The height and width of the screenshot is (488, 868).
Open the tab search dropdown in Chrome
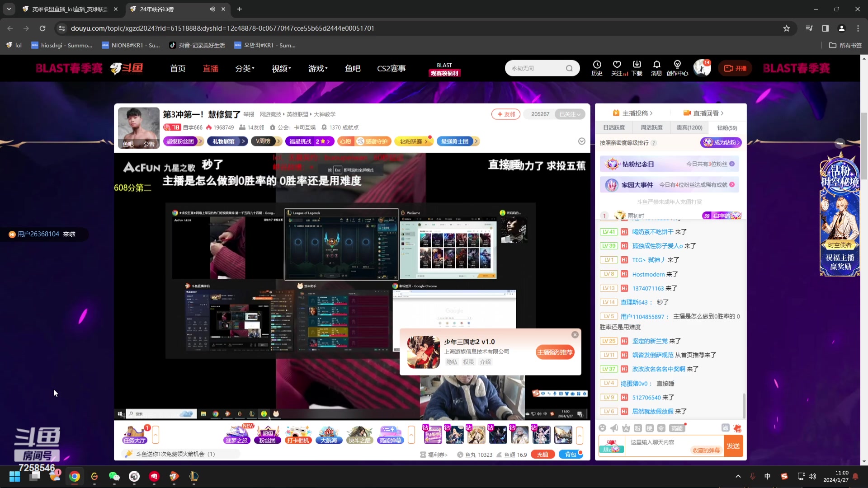(x=9, y=9)
